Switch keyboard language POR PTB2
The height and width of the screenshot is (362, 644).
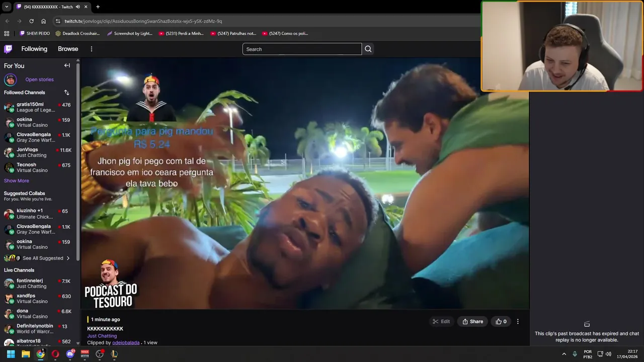[x=588, y=354]
